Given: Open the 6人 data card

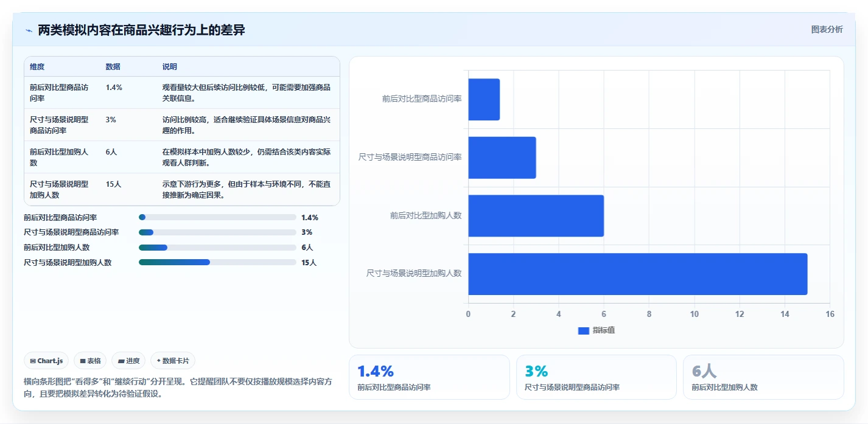Looking at the screenshot, I should [763, 377].
